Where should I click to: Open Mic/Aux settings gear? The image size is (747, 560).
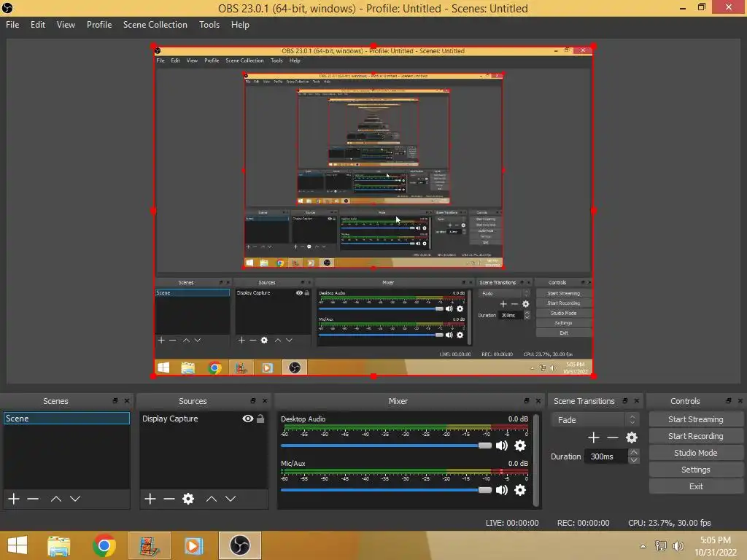click(x=520, y=490)
